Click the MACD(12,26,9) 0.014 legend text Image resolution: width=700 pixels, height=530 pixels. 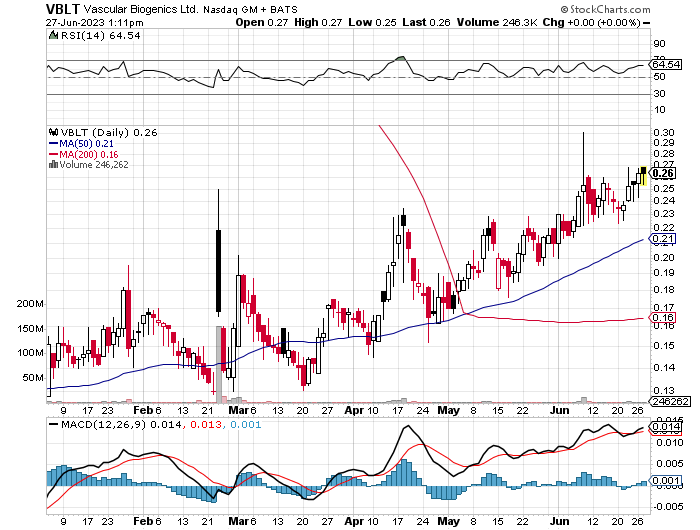point(121,425)
